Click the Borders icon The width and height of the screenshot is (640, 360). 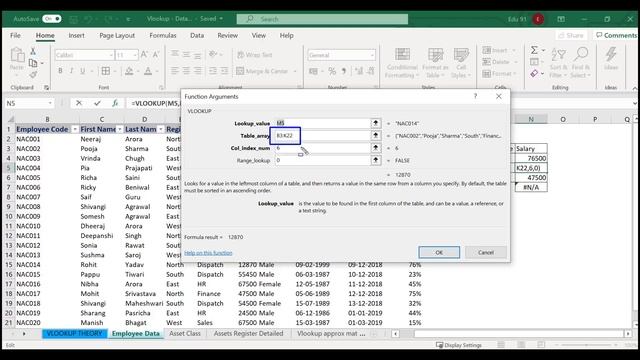pyautogui.click(x=106, y=71)
